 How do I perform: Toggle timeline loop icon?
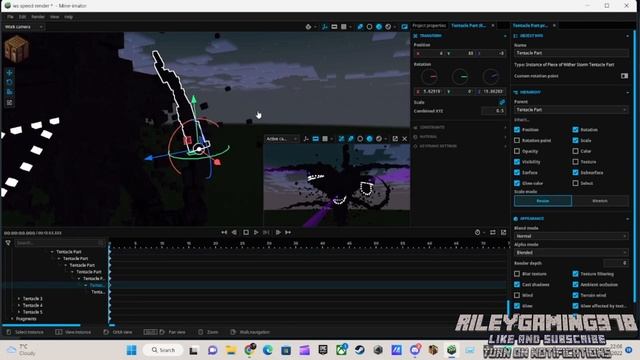[x=493, y=232]
